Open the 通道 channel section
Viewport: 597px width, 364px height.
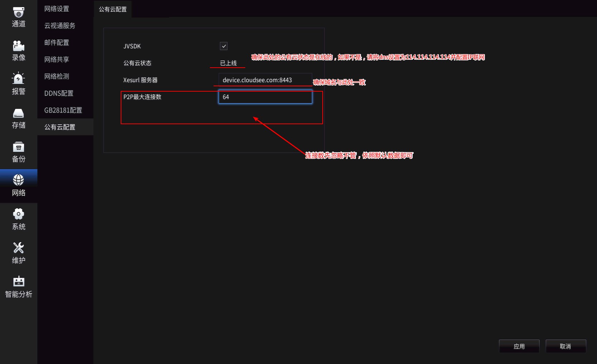tap(19, 17)
